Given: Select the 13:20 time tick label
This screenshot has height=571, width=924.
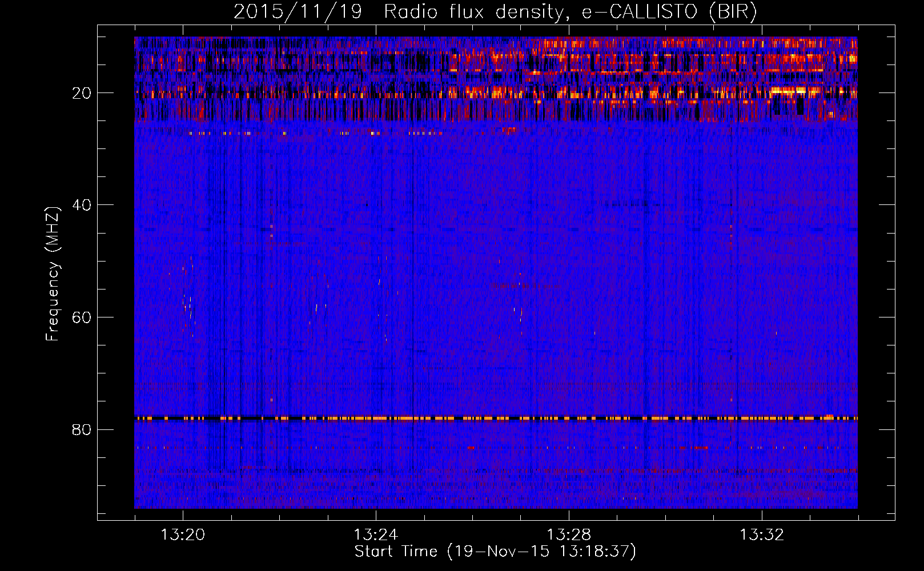Looking at the screenshot, I should coord(183,535).
